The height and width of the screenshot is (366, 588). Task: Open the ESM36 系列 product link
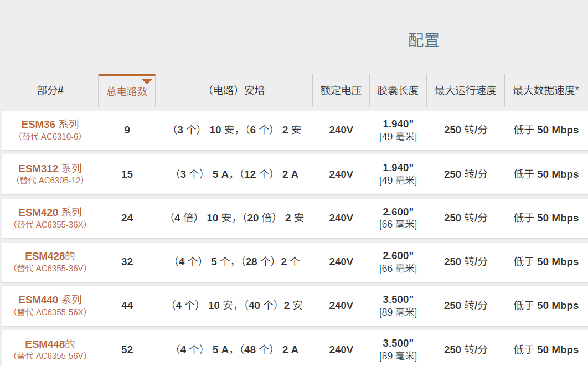(50, 124)
